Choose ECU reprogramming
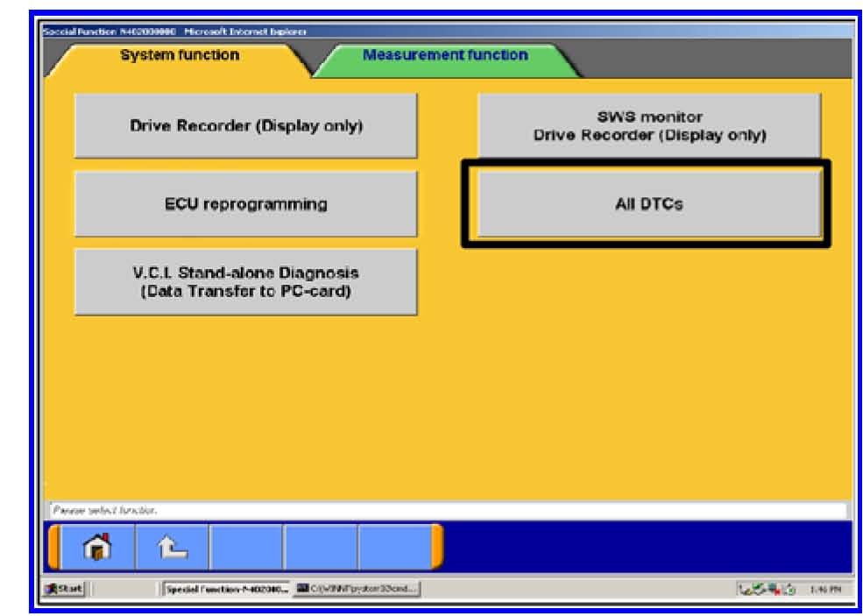This screenshot has height=616, width=863. pos(245,204)
